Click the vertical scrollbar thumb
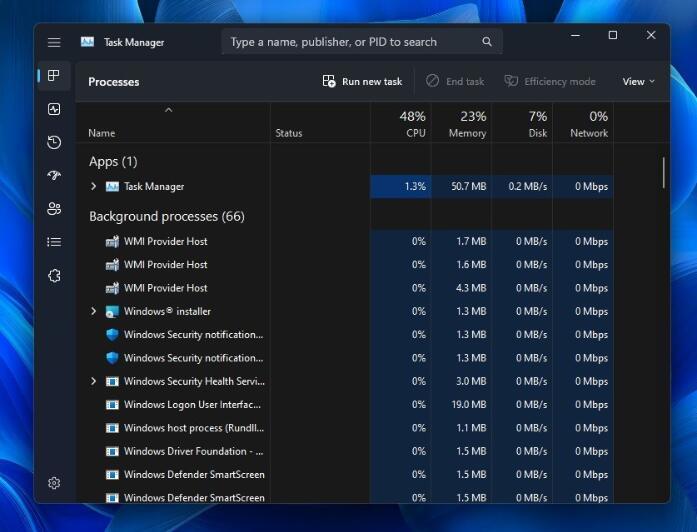The image size is (697, 532). tap(664, 172)
